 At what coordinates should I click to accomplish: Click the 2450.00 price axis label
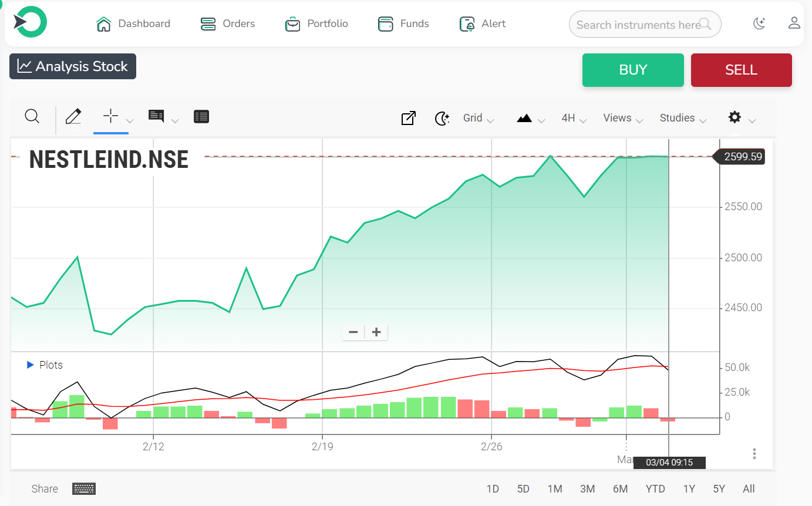click(x=743, y=308)
